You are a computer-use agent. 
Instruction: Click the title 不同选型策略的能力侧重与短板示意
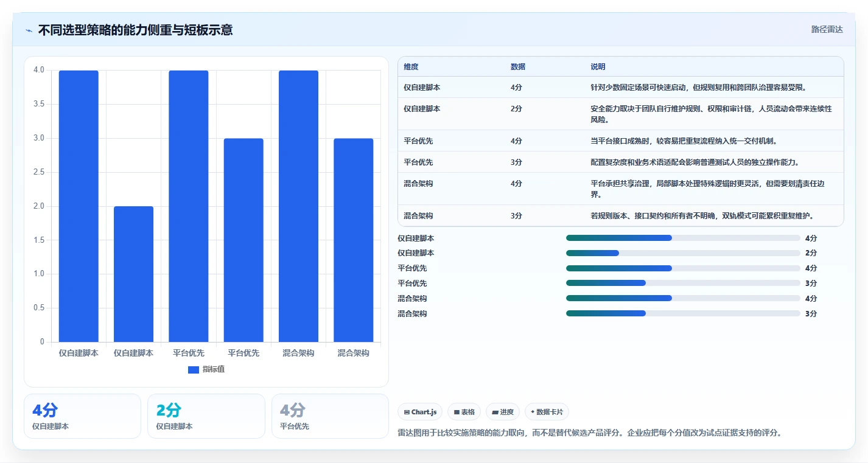[x=135, y=30]
